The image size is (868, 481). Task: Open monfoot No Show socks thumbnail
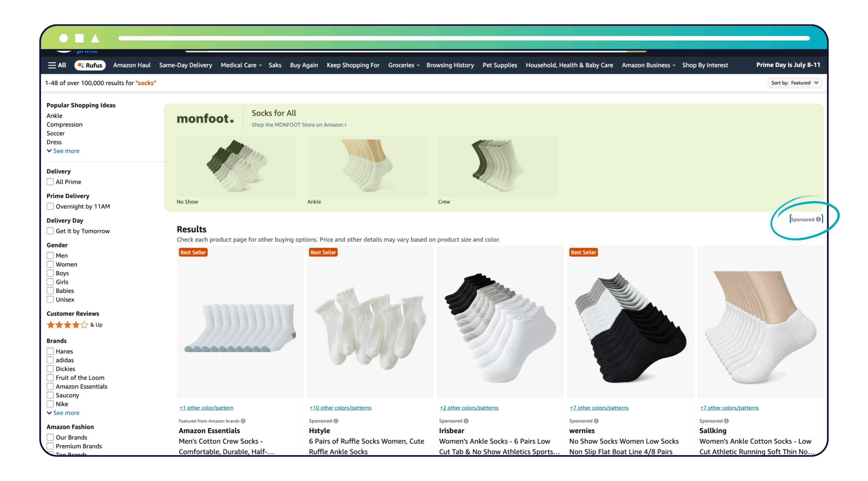click(236, 166)
